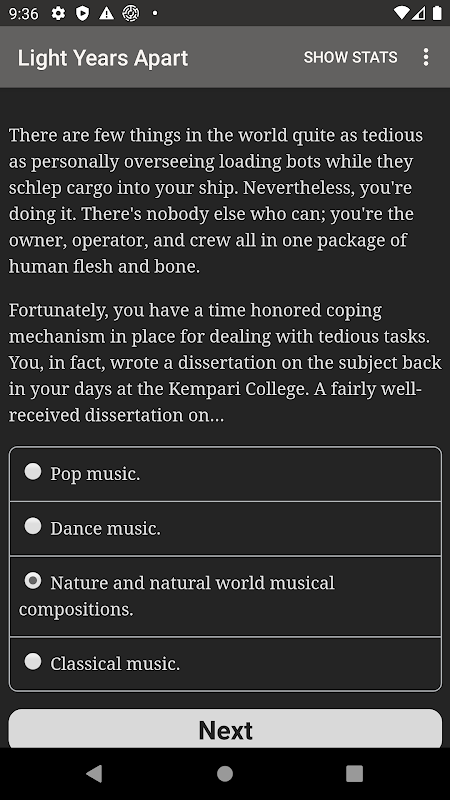Tap the warning triangle notification icon
The height and width of the screenshot is (800, 450).
coord(106,13)
